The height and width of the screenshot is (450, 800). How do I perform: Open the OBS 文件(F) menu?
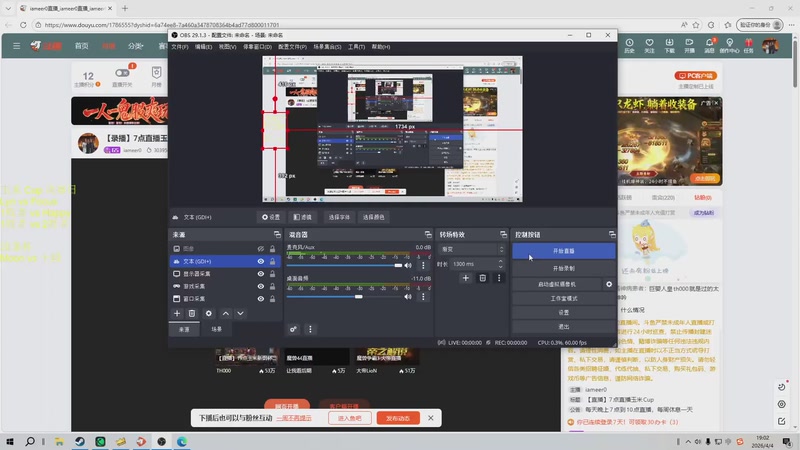click(x=180, y=46)
